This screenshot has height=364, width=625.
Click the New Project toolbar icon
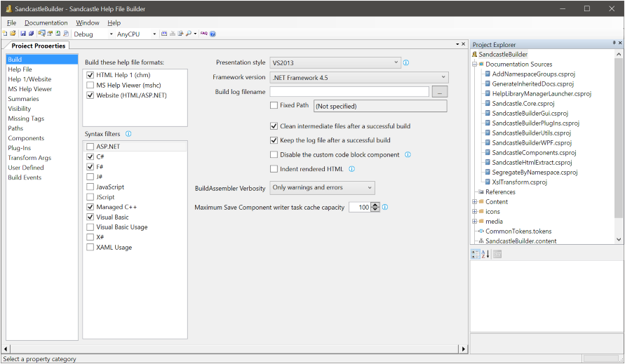(x=5, y=34)
